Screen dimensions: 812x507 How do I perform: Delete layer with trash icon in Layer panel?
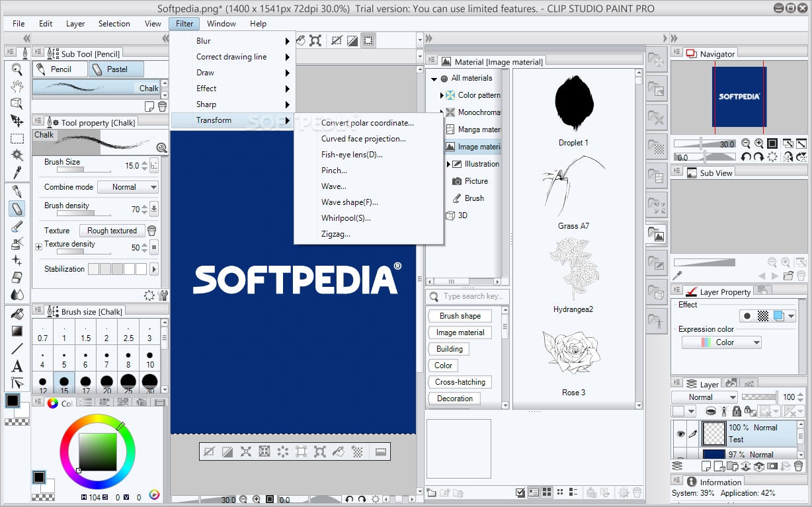(x=799, y=467)
